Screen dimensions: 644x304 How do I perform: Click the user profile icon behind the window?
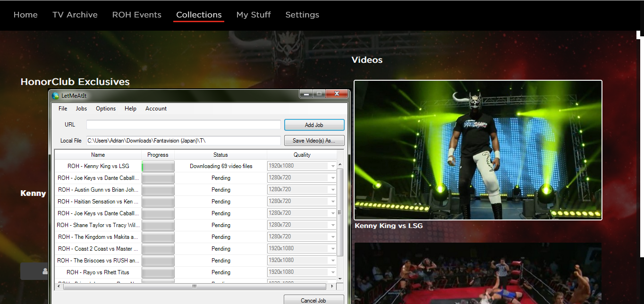(x=45, y=271)
